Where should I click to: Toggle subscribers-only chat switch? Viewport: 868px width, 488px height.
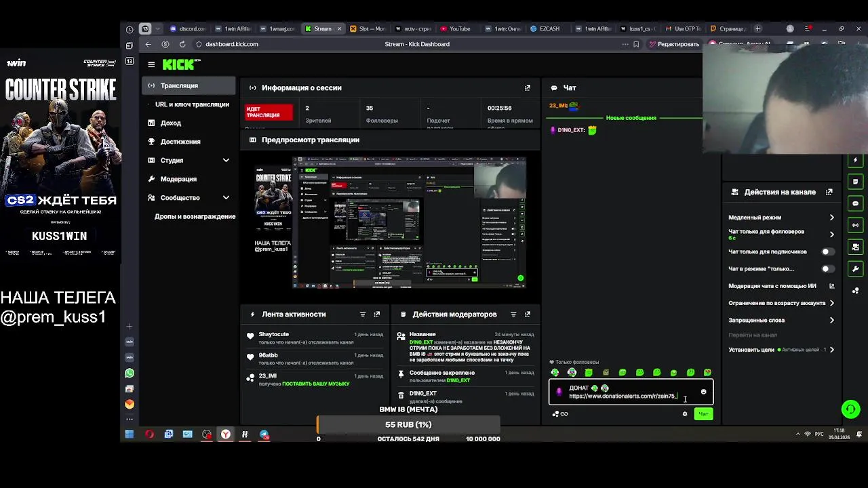coord(827,251)
